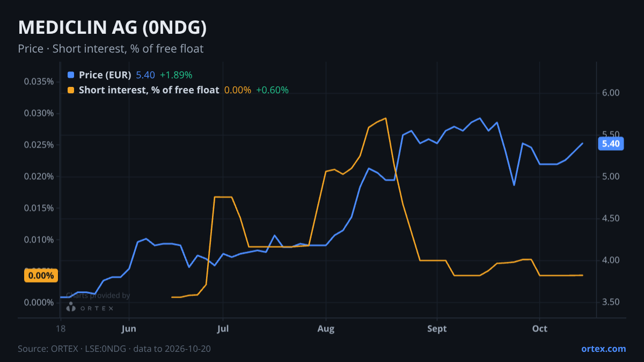This screenshot has height=362, width=644.
Task: Click the 3.50 right axis label
Action: 611,302
